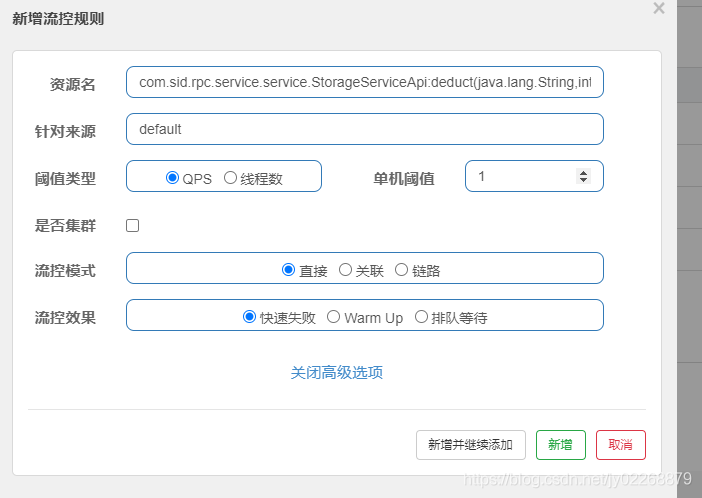Click the 新增并继续添加 button
Screen dimensions: 702x498
[x=471, y=445]
